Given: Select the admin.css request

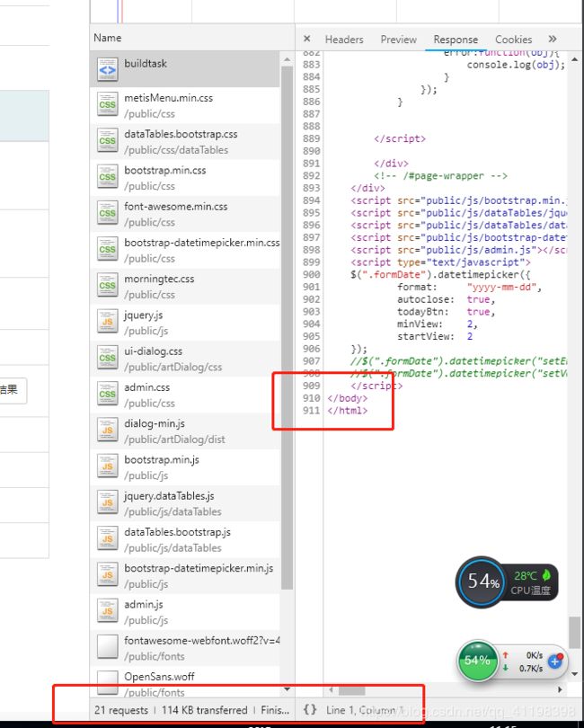Looking at the screenshot, I should [x=185, y=395].
